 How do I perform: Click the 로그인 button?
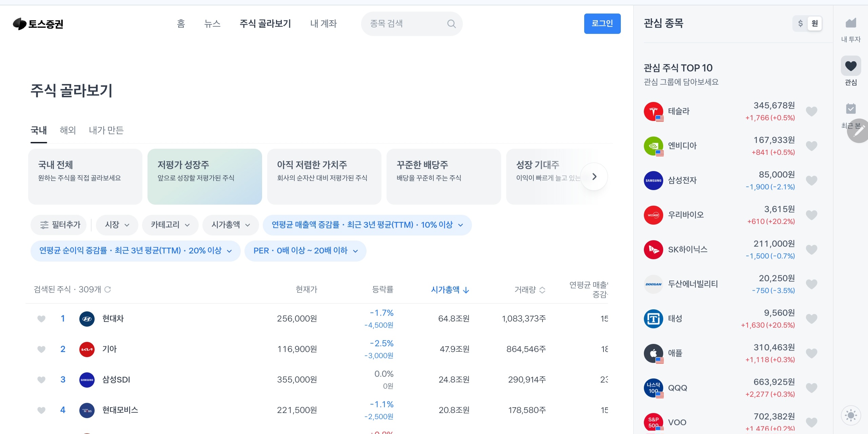click(x=602, y=24)
